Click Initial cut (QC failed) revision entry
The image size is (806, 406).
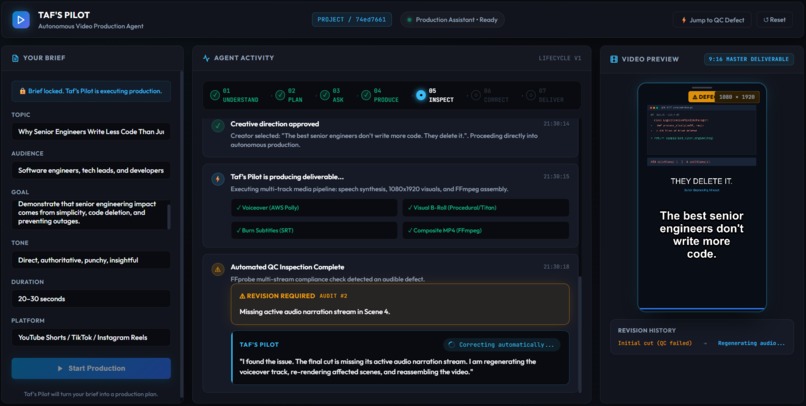click(x=655, y=343)
